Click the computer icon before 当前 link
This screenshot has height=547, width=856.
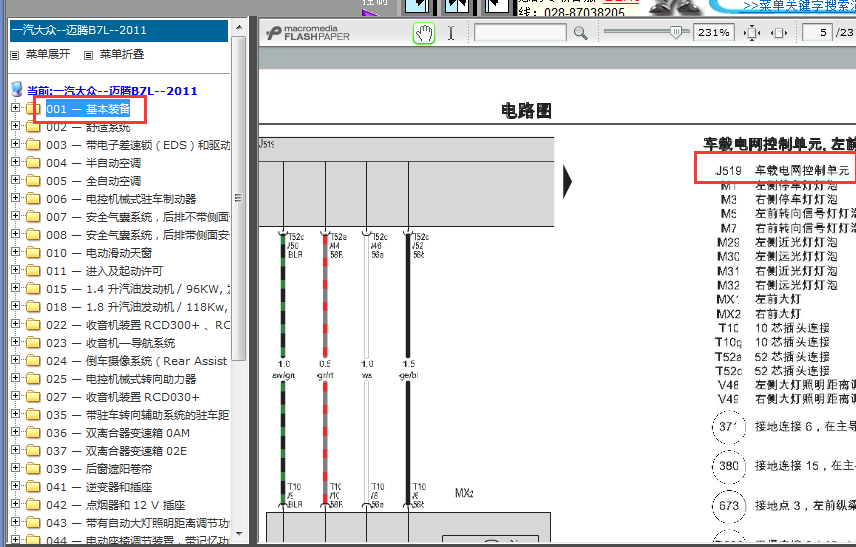pos(17,90)
